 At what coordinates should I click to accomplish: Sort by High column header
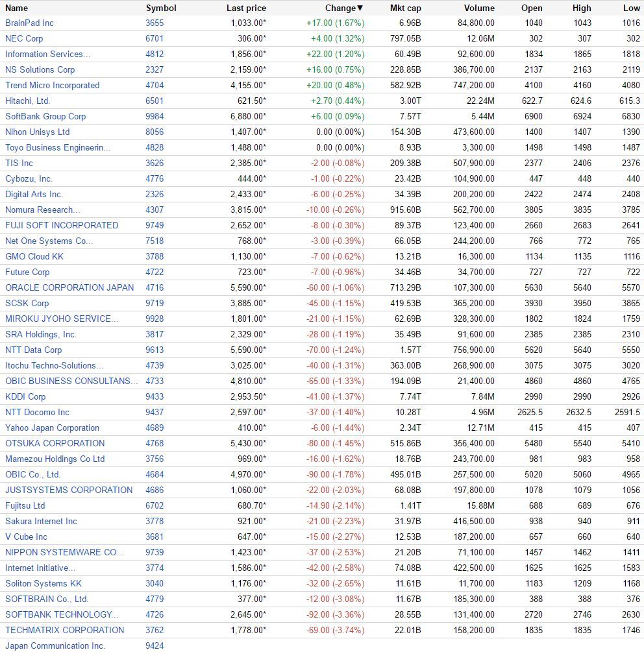click(x=582, y=8)
